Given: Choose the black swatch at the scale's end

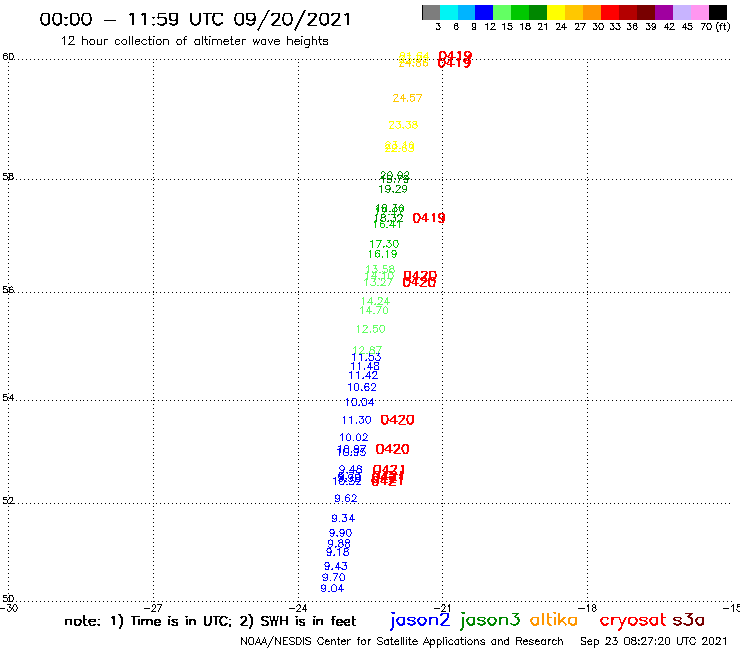Looking at the screenshot, I should [x=717, y=12].
